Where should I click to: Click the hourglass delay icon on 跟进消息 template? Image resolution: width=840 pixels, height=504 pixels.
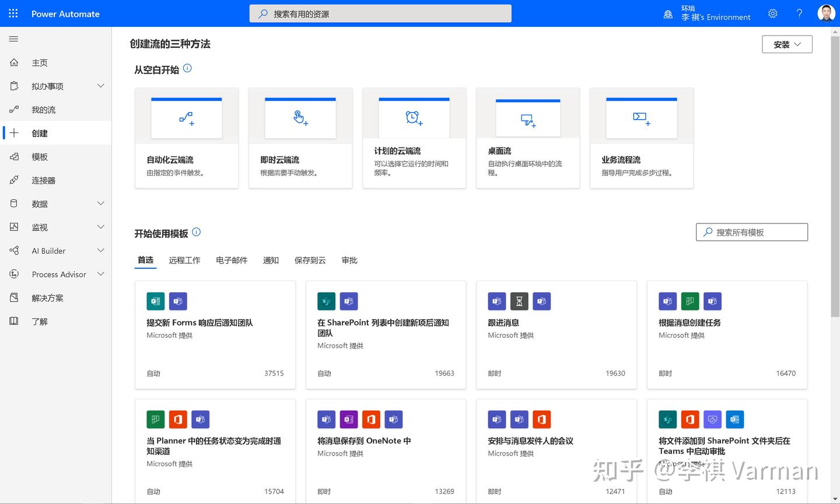[x=519, y=301]
